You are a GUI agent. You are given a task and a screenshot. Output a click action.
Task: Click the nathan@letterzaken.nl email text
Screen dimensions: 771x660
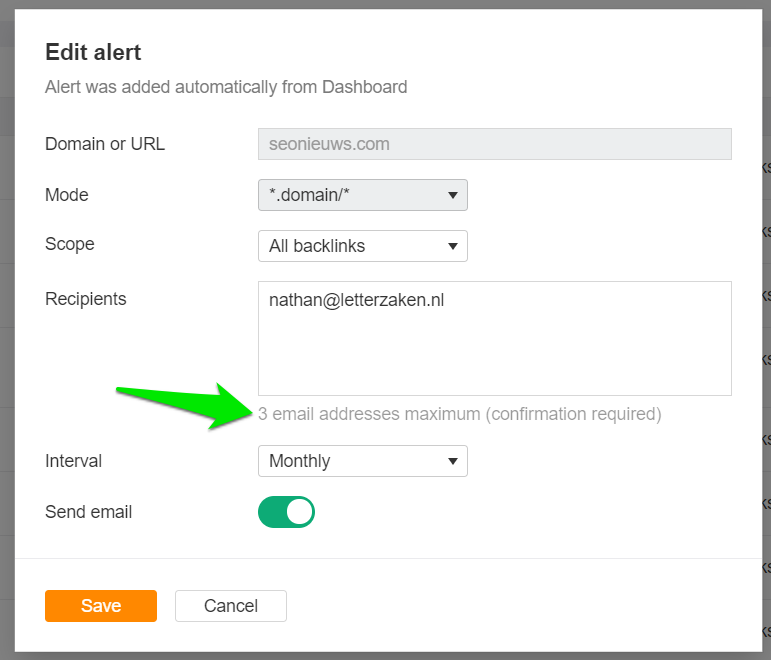pyautogui.click(x=356, y=300)
